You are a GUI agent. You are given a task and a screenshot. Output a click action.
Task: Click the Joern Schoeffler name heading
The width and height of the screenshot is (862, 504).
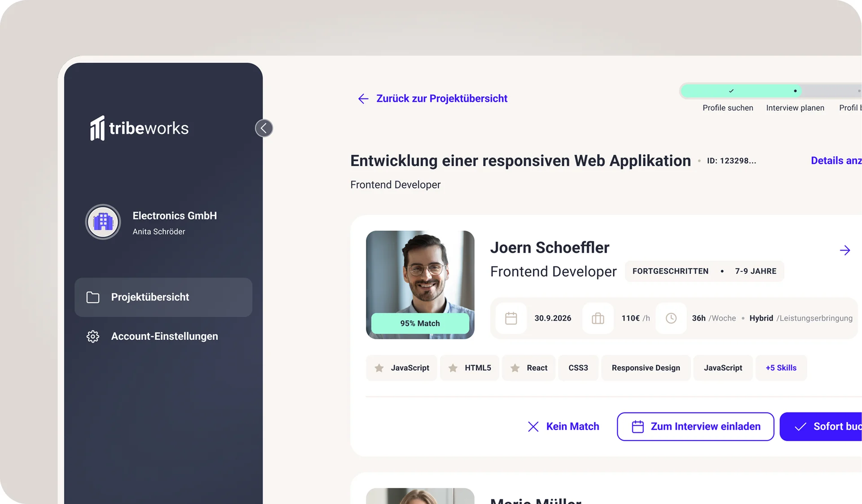click(x=550, y=248)
